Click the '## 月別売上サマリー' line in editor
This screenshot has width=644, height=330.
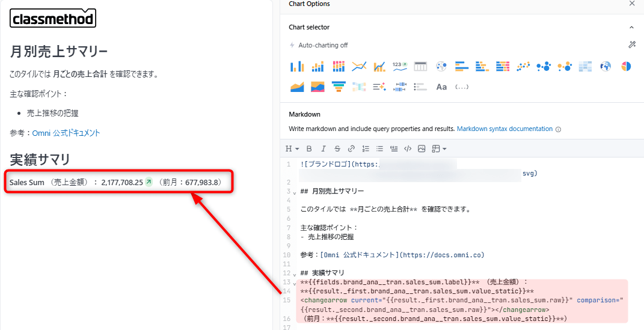click(x=332, y=191)
